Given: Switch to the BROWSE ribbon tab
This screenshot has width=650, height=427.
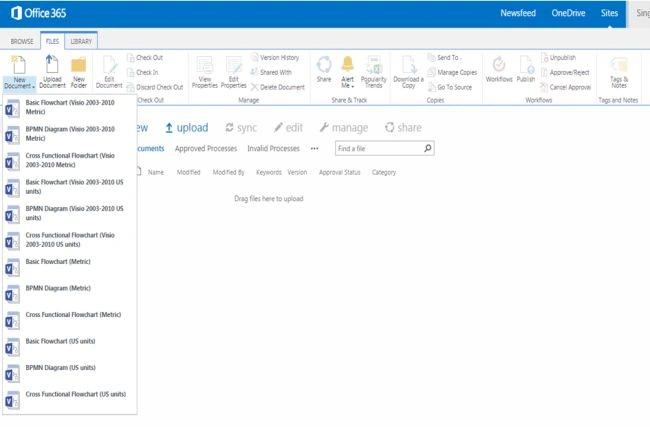Looking at the screenshot, I should click(22, 41).
